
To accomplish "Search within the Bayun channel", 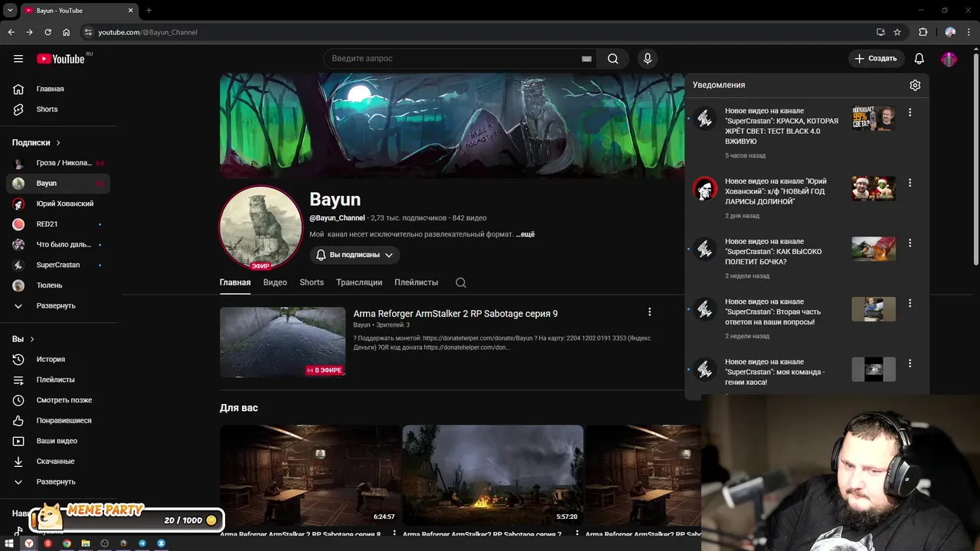I will coord(461,282).
